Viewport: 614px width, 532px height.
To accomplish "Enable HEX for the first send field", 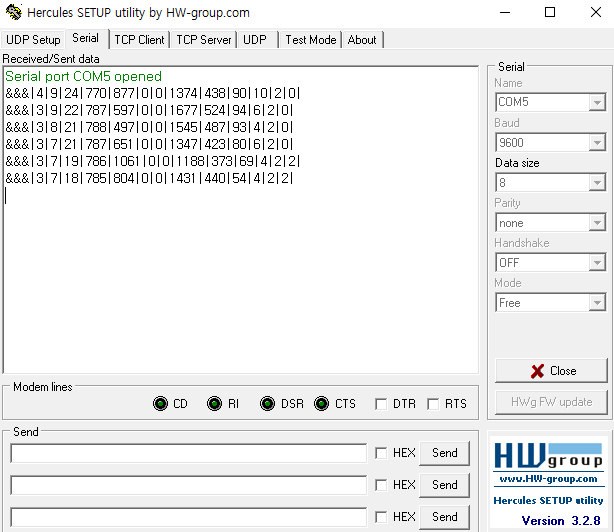I will click(381, 453).
